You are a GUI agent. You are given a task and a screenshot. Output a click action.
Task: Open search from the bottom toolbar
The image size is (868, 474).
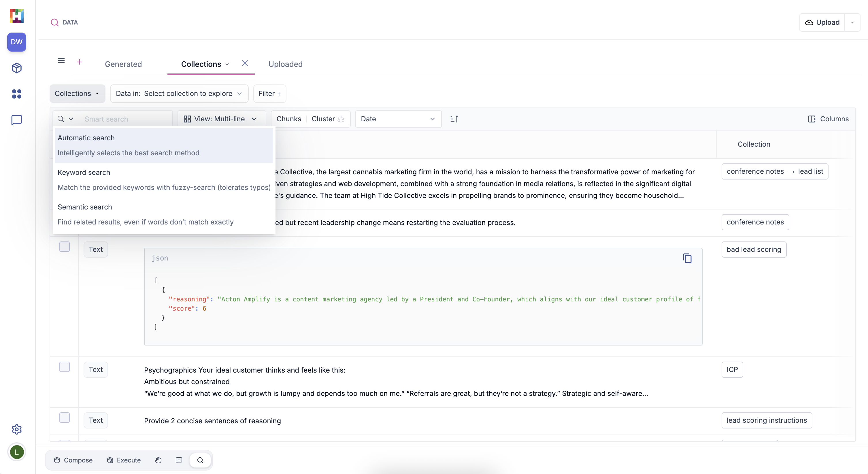(200, 460)
